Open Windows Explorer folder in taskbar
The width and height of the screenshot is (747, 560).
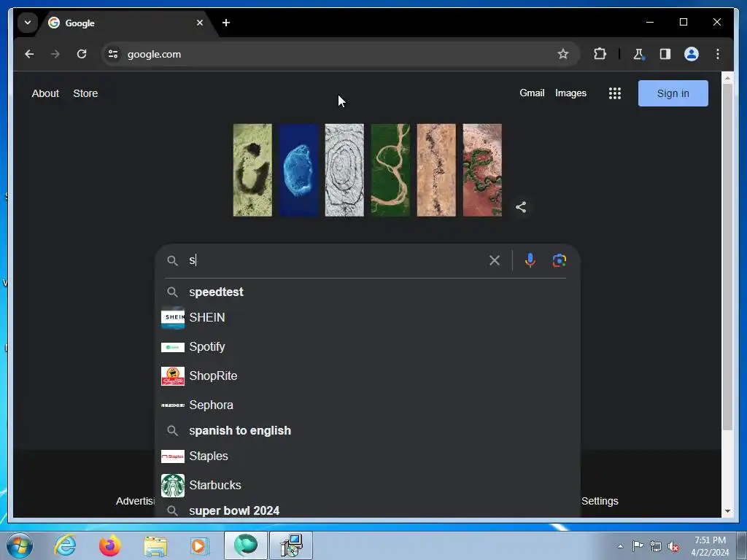point(155,545)
